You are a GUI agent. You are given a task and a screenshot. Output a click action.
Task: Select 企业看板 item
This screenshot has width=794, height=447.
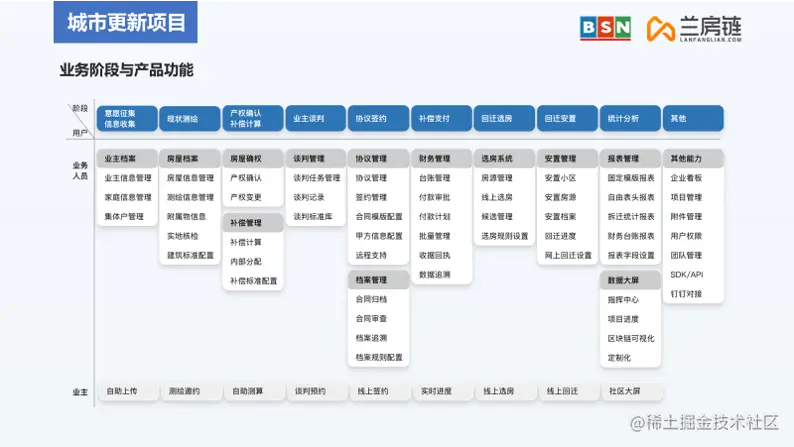click(686, 178)
